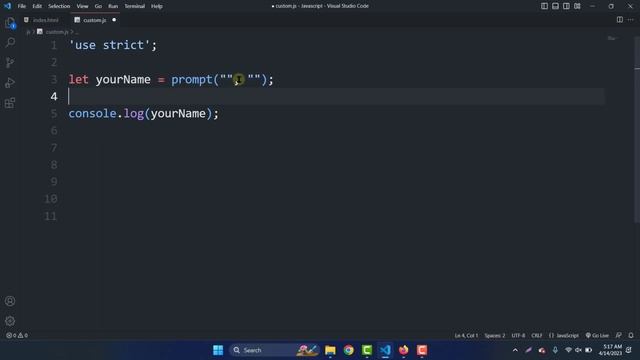Image resolution: width=640 pixels, height=360 pixels.
Task: Click the prompt function call text
Action: pyautogui.click(x=192, y=80)
